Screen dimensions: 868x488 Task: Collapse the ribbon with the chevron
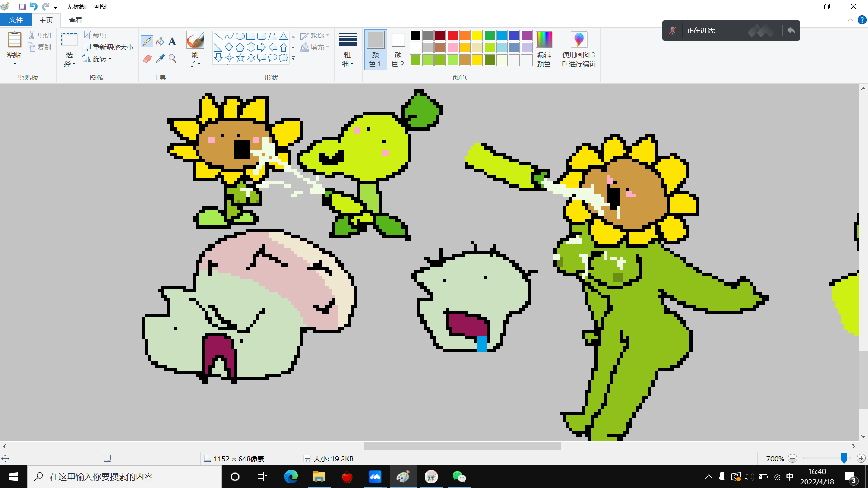pos(850,20)
